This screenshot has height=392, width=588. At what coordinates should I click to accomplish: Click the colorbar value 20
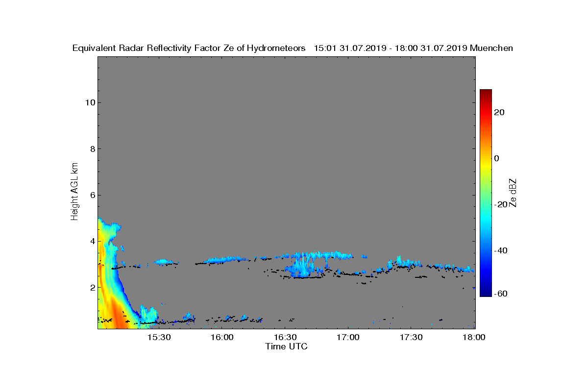click(500, 112)
